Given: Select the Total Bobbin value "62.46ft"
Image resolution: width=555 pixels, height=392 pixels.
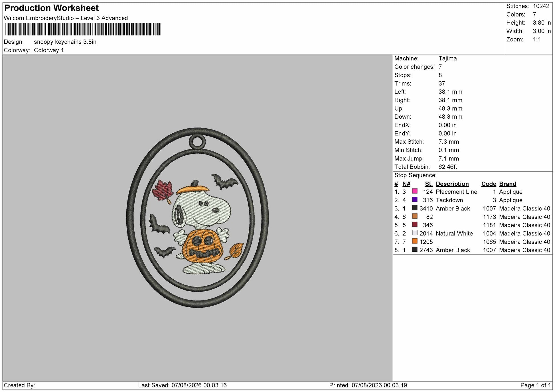Looking at the screenshot, I should click(x=448, y=167).
